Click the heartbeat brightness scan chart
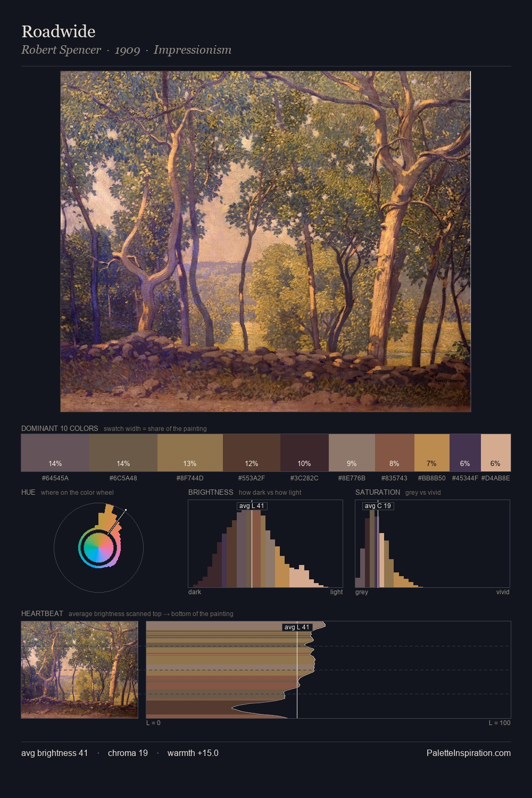Image resolution: width=532 pixels, height=798 pixels. (328, 670)
